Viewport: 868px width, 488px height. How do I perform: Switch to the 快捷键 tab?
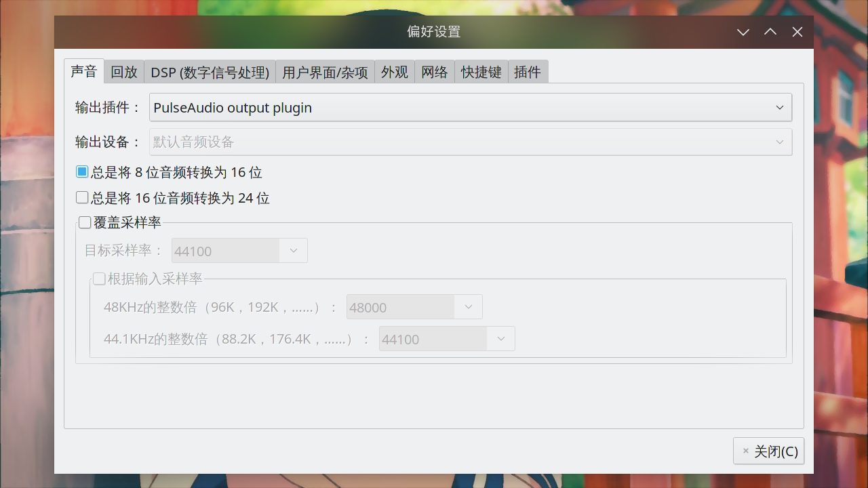click(481, 72)
